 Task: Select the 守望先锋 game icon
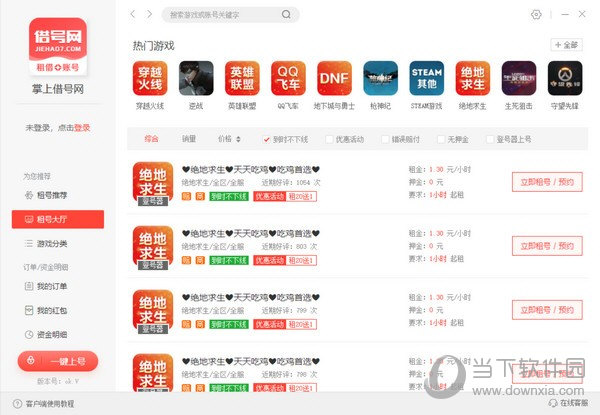[565, 78]
